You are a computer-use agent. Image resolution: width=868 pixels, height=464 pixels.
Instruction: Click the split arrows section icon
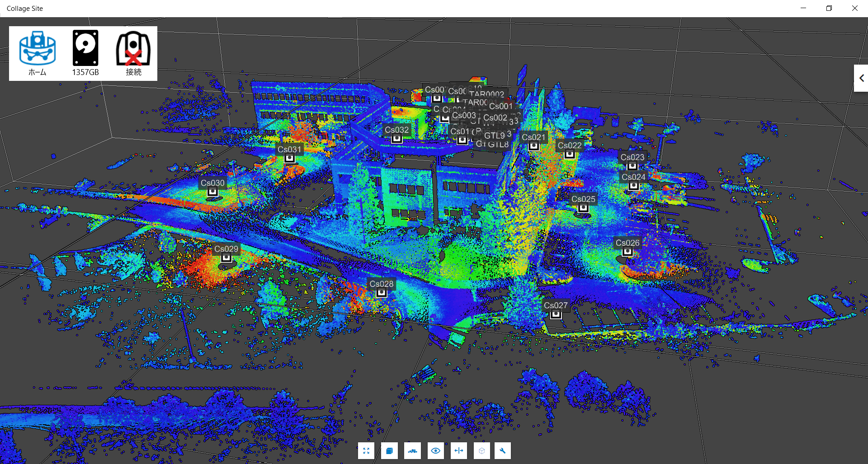tap(458, 450)
